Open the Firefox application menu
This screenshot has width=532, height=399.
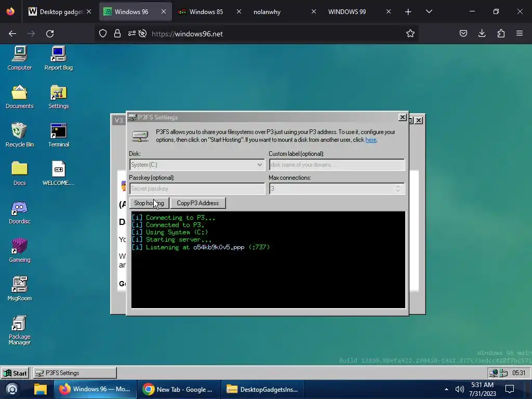tap(520, 34)
